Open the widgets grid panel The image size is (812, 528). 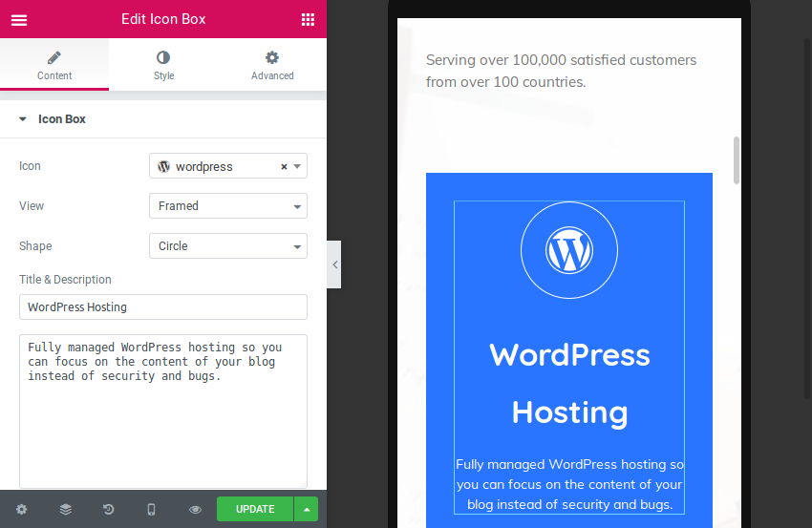click(309, 20)
